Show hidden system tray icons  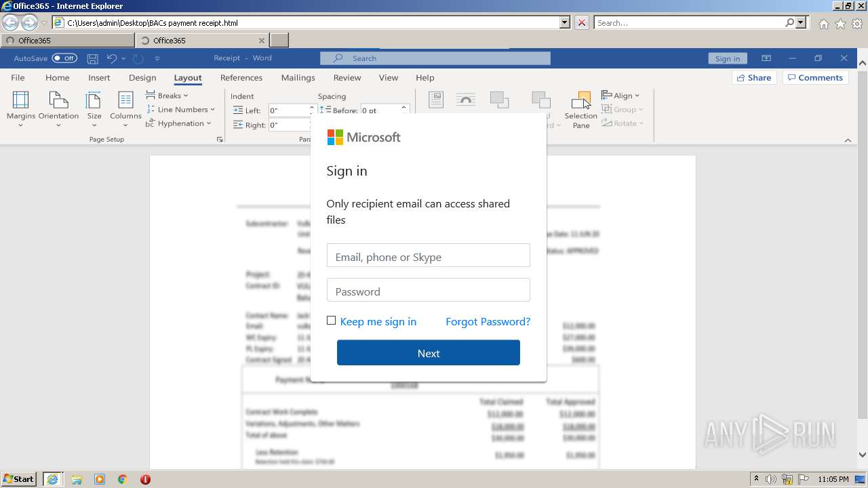[x=756, y=479]
